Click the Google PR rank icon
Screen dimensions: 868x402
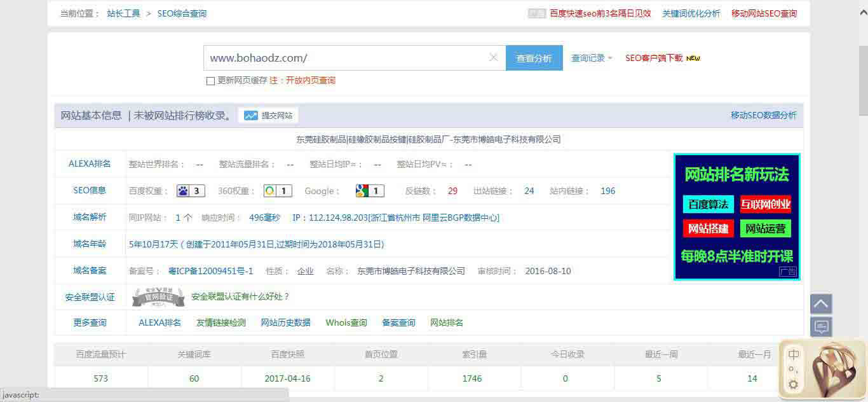point(370,191)
